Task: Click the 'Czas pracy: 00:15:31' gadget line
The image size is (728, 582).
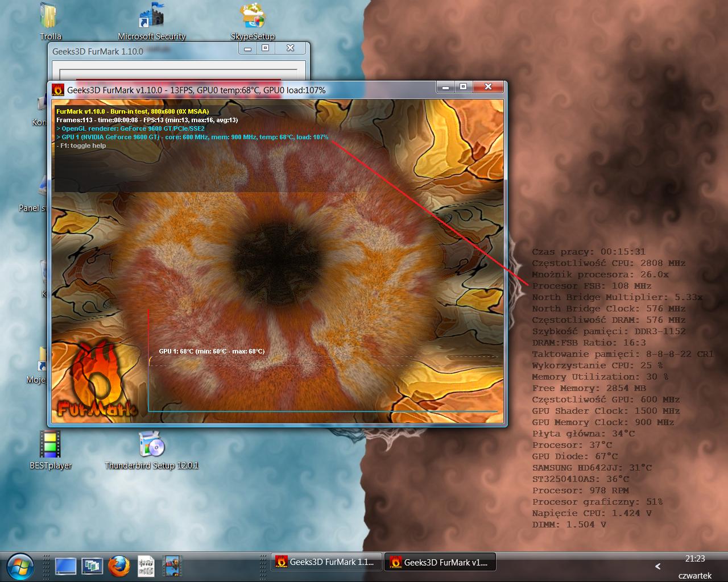Action: coord(589,252)
